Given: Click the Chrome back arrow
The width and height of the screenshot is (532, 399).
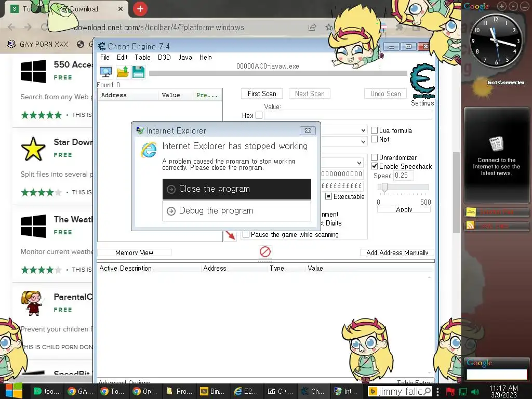Looking at the screenshot, I should click(x=11, y=27).
